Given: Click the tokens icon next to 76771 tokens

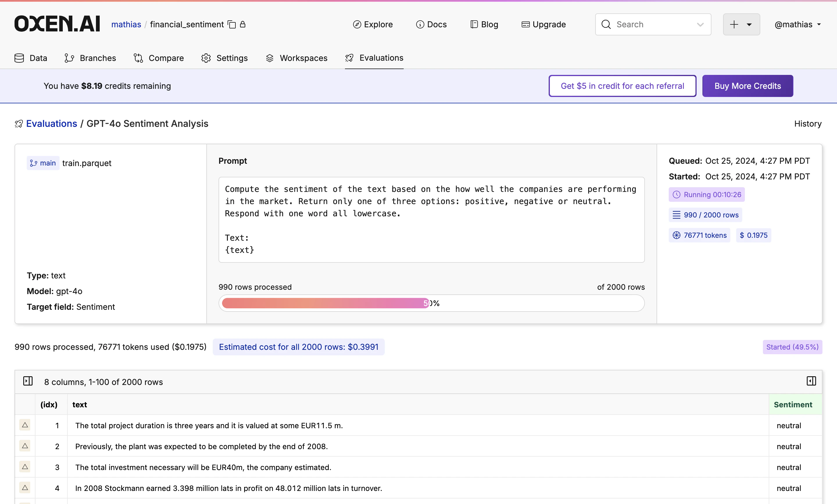Looking at the screenshot, I should (x=676, y=235).
